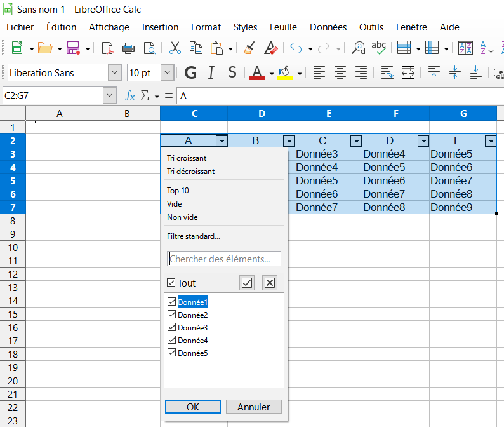Screen dimensions: 504x427
Task: Confirm the filter with OK
Action: click(193, 407)
